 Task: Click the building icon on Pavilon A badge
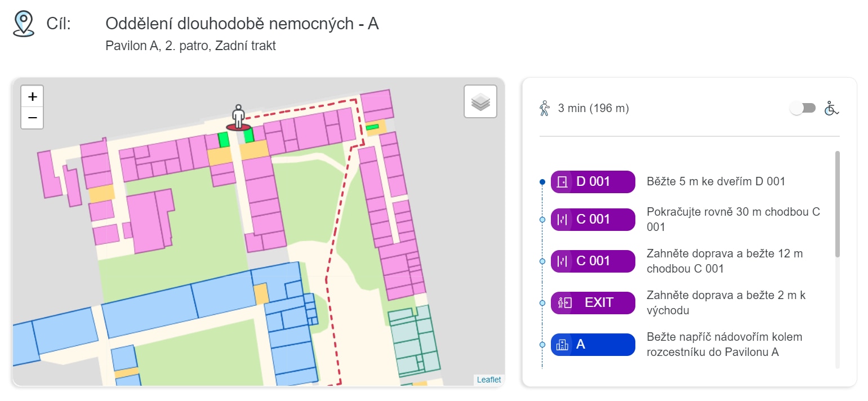tap(562, 345)
